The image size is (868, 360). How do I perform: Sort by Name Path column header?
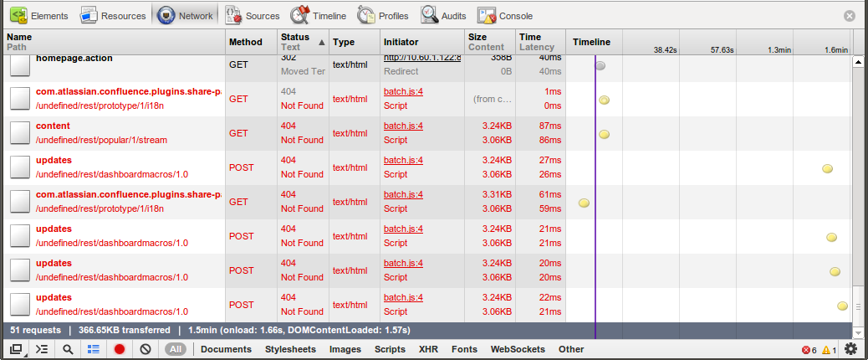pos(114,42)
